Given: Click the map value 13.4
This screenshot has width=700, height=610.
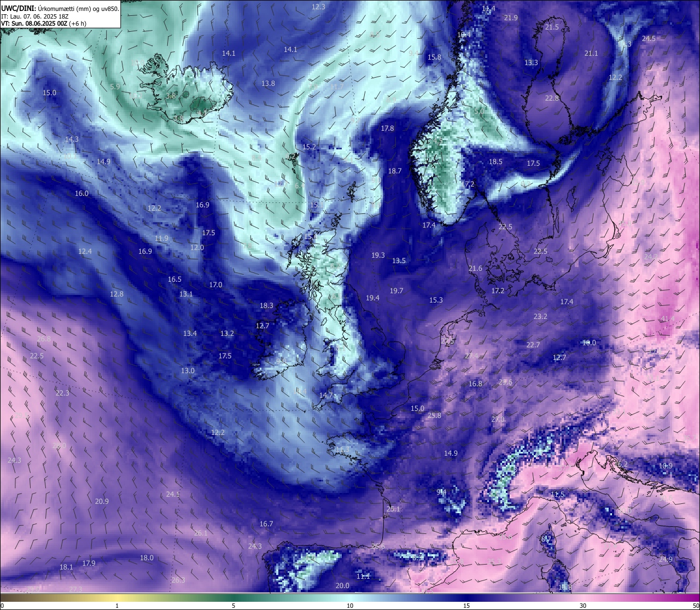Looking at the screenshot, I should pyautogui.click(x=190, y=333).
